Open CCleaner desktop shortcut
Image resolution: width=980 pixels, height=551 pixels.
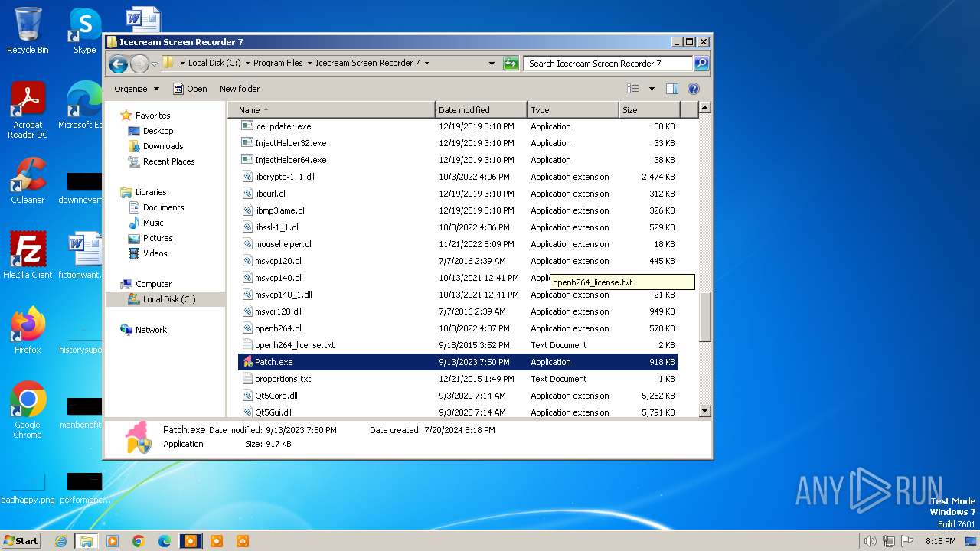[28, 181]
